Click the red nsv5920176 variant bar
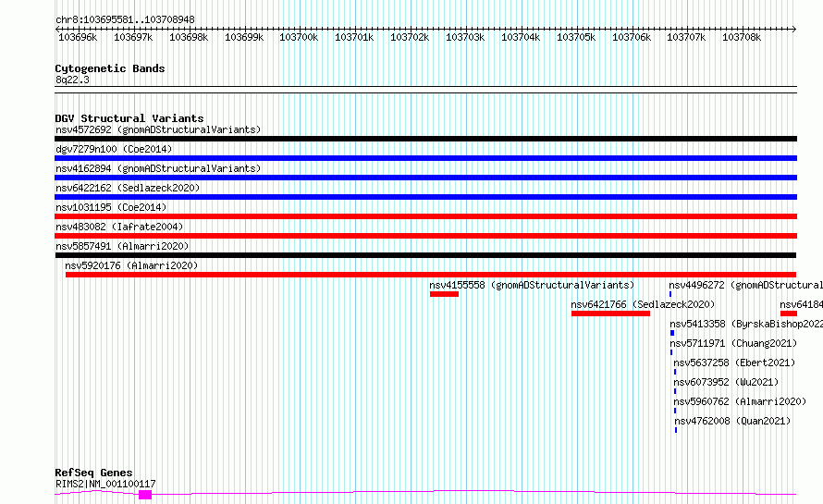823x504 pixels. point(431,275)
